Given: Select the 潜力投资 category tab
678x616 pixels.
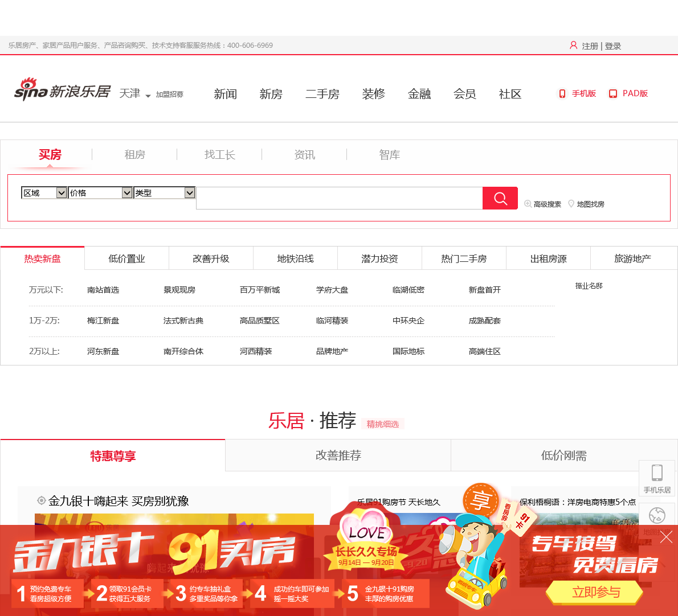Looking at the screenshot, I should [379, 258].
